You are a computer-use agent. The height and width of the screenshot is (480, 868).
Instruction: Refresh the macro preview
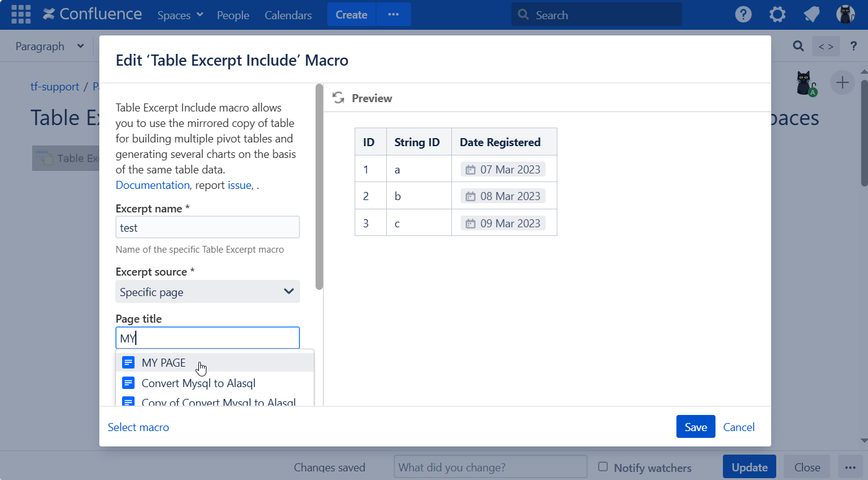tap(339, 98)
